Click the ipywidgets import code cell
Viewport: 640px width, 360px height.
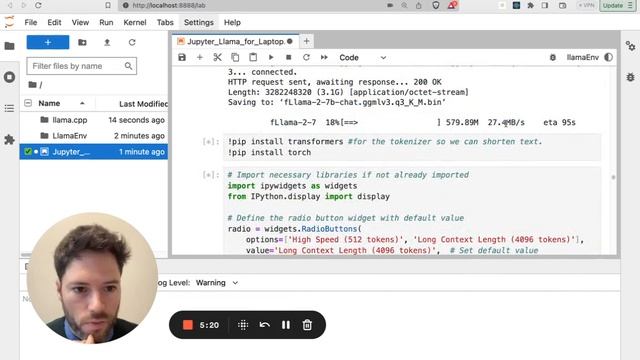[412, 211]
